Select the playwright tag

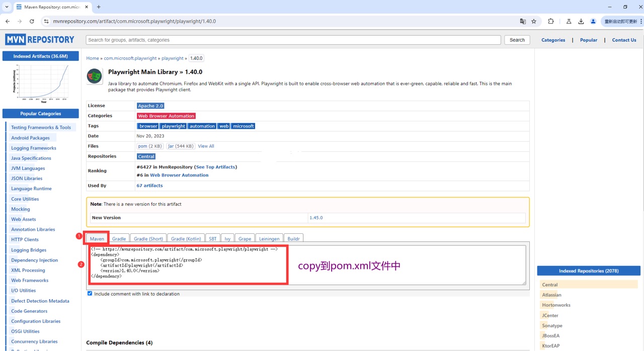point(174,126)
